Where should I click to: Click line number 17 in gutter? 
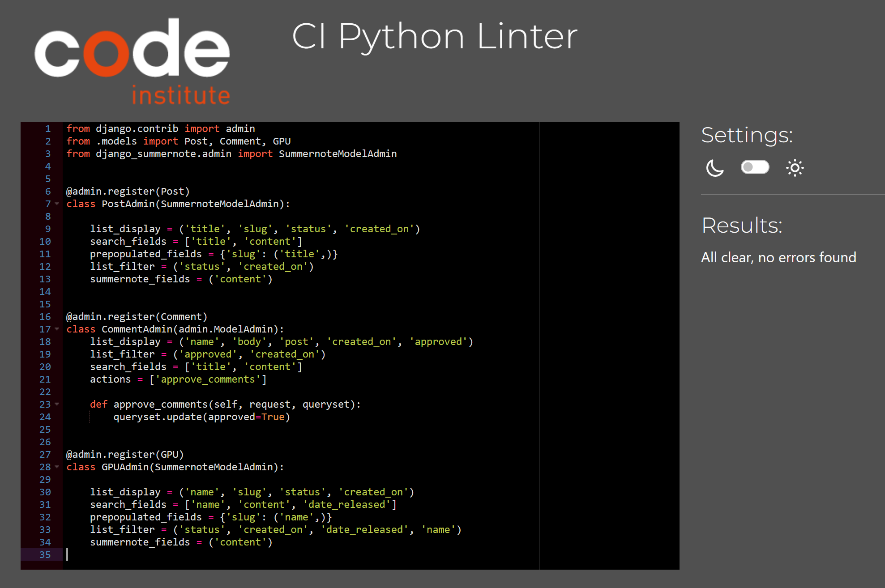45,329
